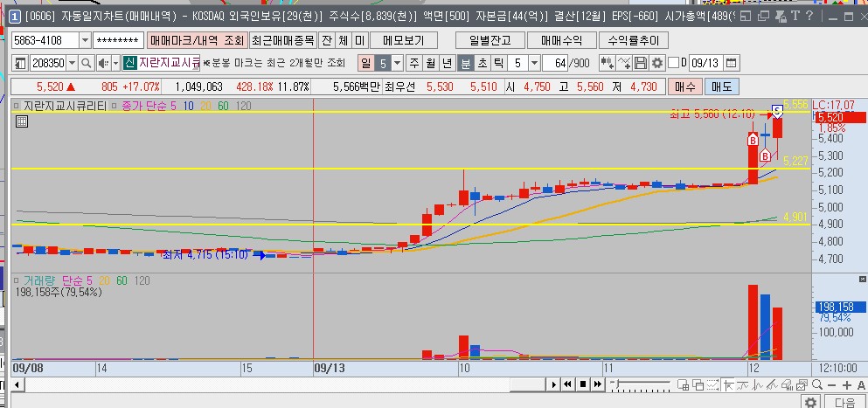
Task: Click the red 매수 buy button
Action: [x=685, y=86]
